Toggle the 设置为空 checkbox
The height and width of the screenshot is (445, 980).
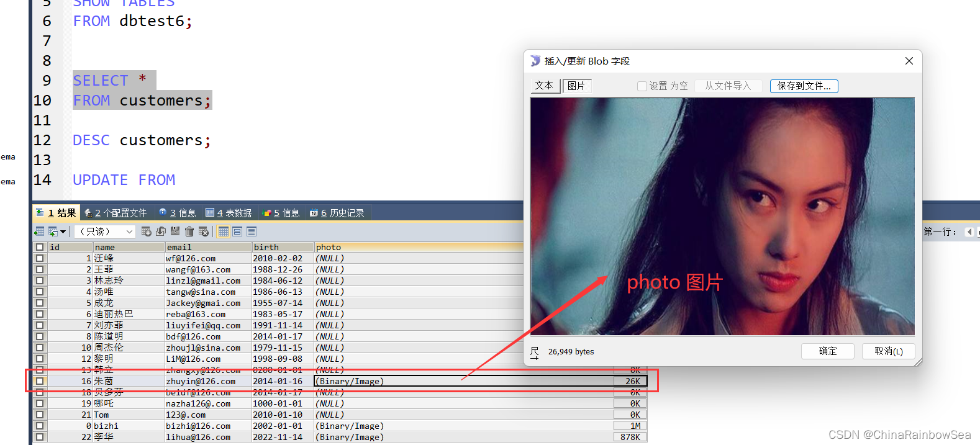(642, 86)
